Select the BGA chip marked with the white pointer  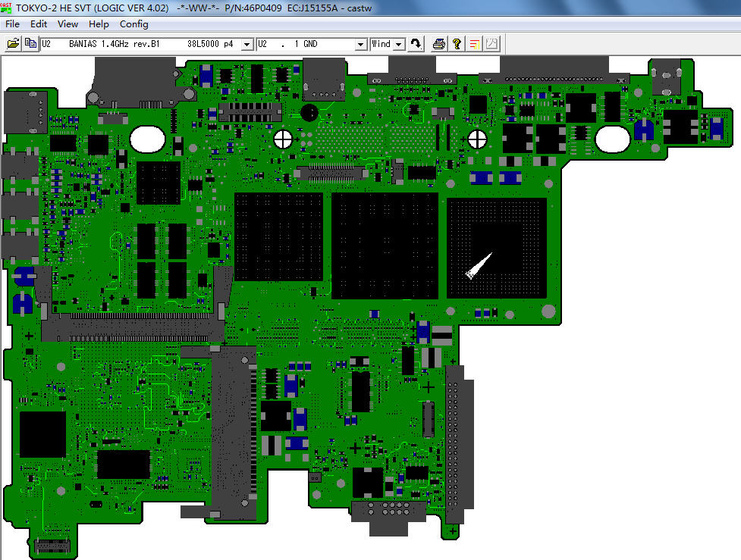[x=497, y=249]
